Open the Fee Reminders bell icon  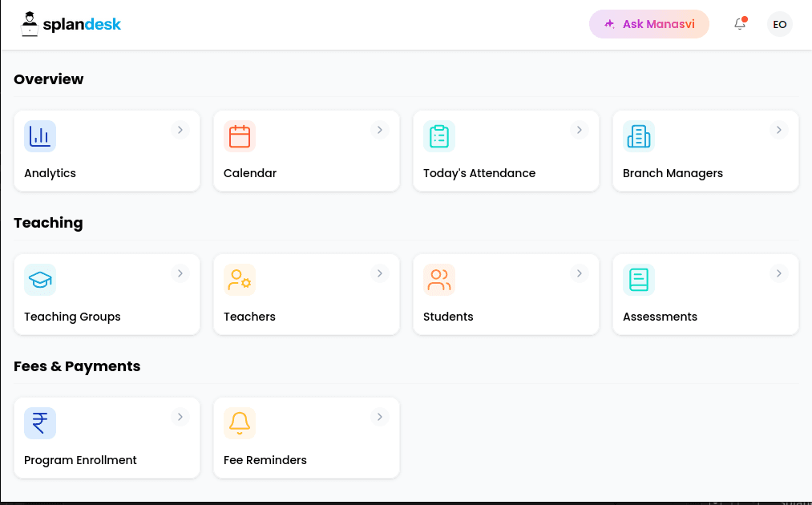[240, 423]
